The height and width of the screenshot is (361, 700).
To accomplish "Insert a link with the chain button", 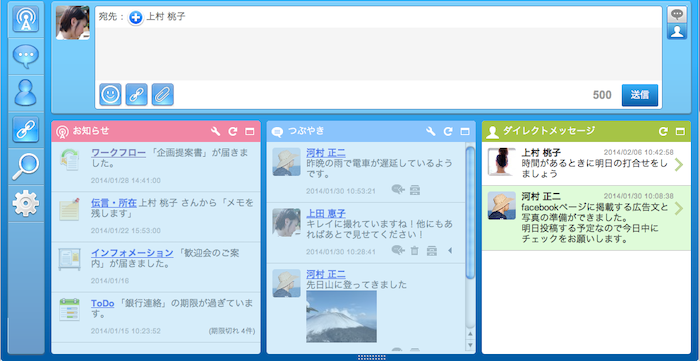I will click(137, 95).
